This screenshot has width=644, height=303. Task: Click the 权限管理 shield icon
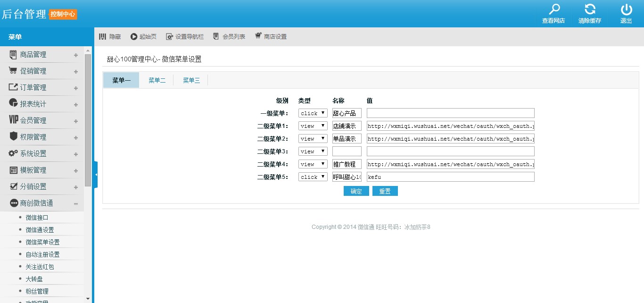pyautogui.click(x=13, y=136)
